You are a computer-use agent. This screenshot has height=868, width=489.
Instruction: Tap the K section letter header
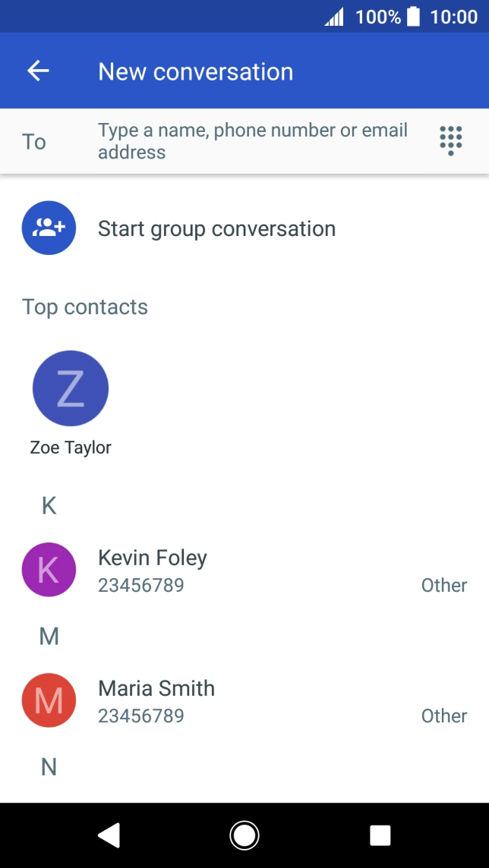49,505
